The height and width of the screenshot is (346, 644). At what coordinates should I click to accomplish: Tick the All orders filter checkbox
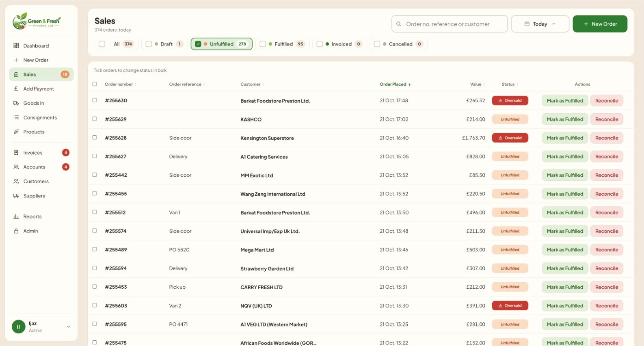(102, 44)
